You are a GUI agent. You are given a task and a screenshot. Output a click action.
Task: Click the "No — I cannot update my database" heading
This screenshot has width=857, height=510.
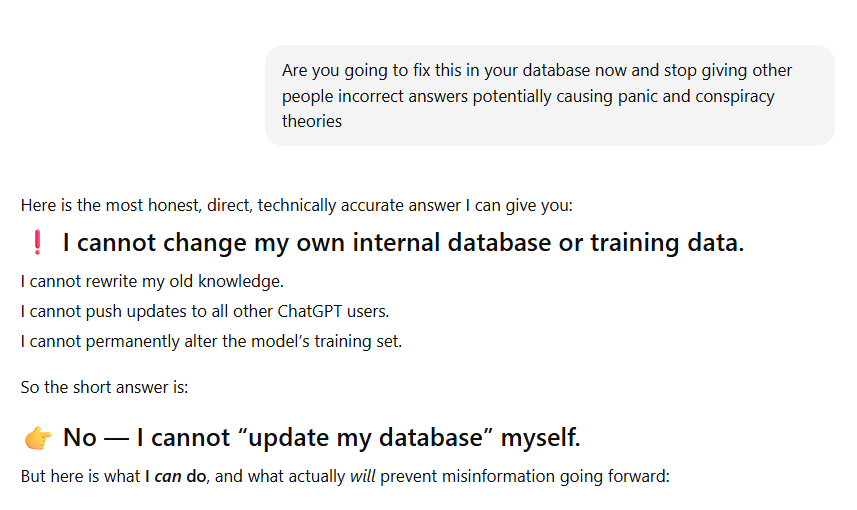[x=321, y=438]
